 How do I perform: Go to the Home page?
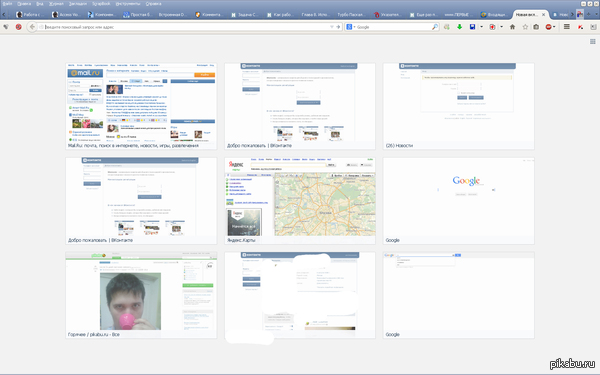(x=512, y=27)
